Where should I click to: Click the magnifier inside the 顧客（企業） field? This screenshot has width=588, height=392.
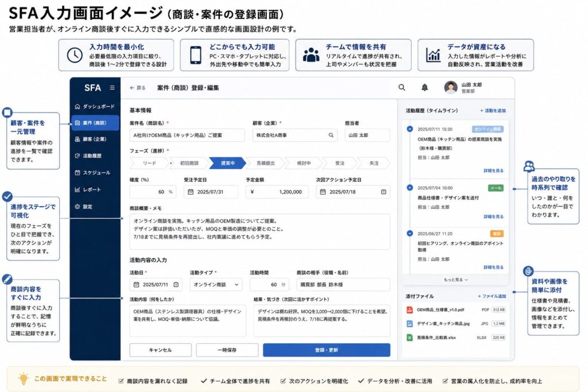(331, 135)
